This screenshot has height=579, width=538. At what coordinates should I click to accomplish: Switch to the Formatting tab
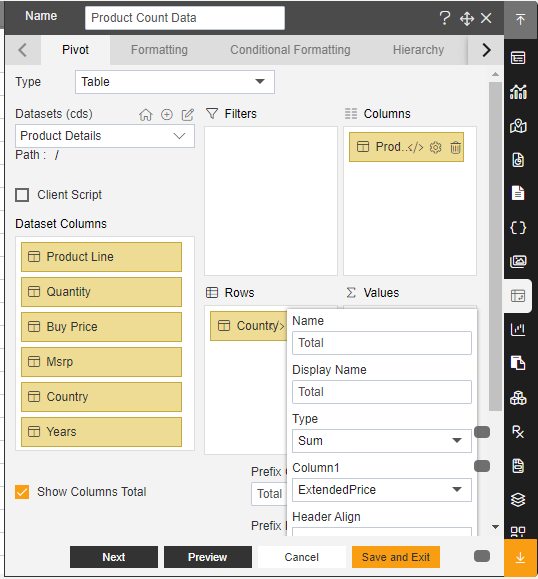click(159, 49)
